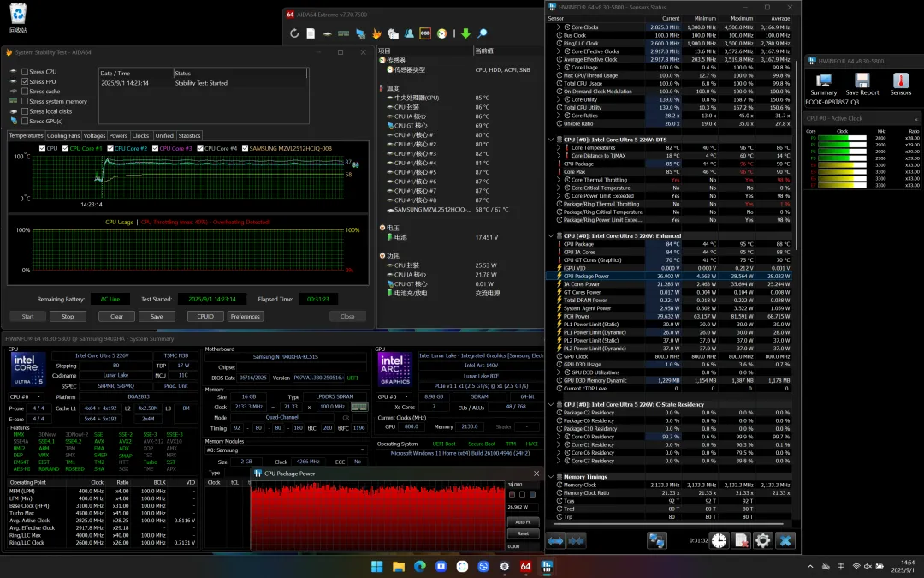This screenshot has width=924, height=578.
Task: Click the AIDA64 refresh toolbar icon
Action: click(294, 33)
